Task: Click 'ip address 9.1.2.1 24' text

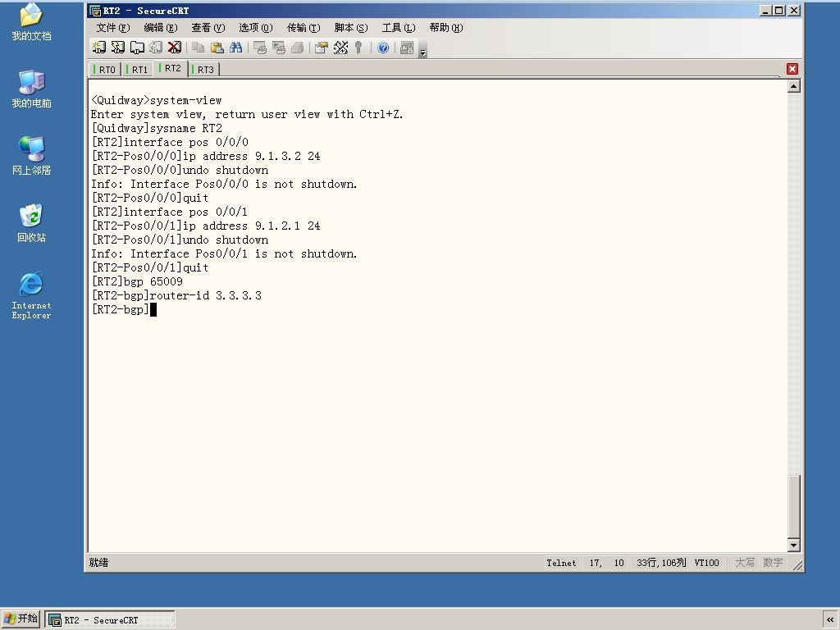Action: tap(252, 226)
